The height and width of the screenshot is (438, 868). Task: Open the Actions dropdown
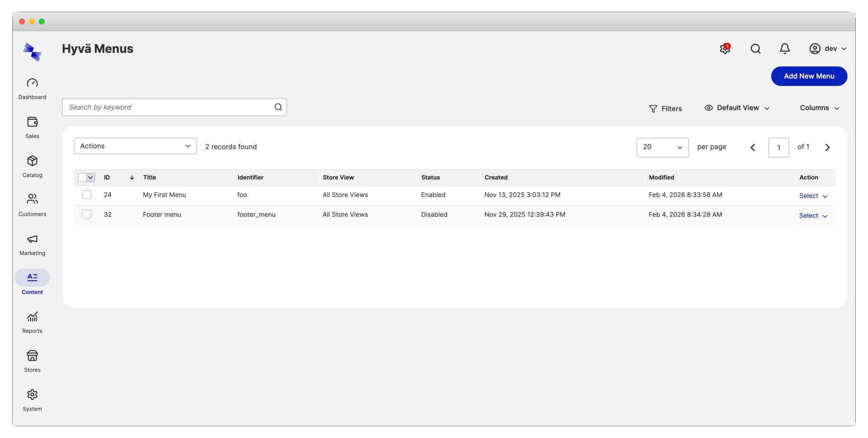point(135,146)
